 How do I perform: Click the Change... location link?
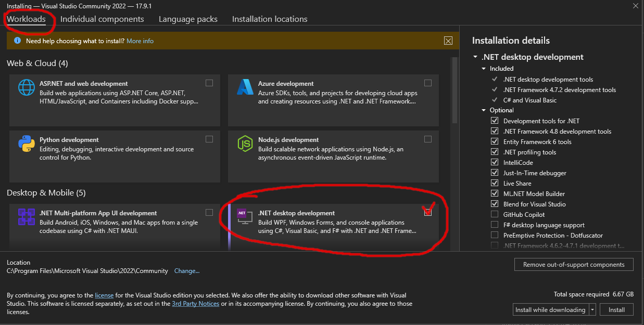click(x=186, y=271)
